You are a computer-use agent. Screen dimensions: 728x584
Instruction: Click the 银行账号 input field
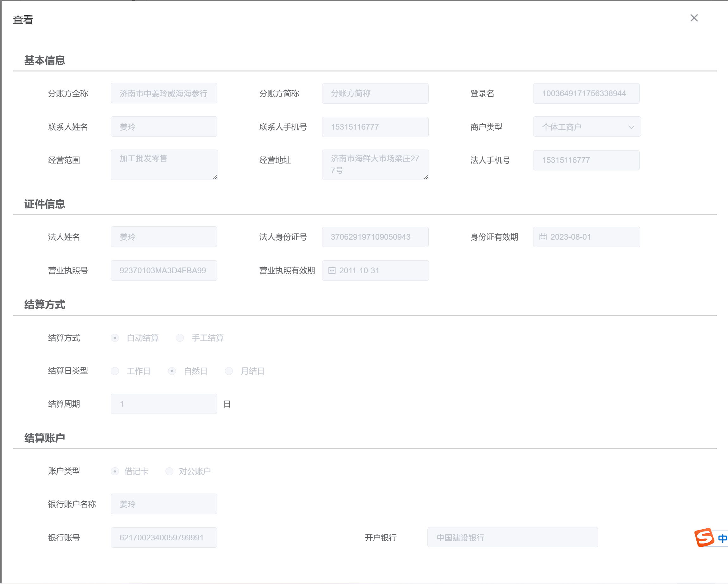[x=164, y=538]
